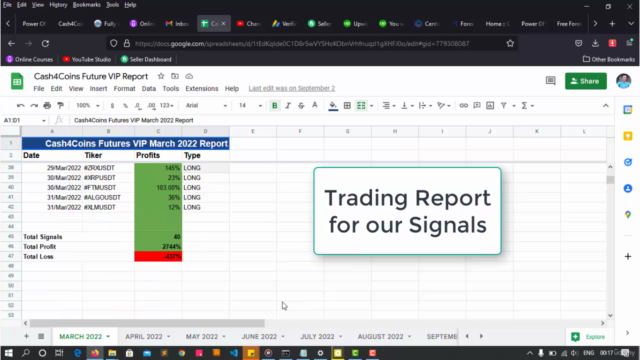Undo the last action in Sheets toolbar
The image size is (640, 360).
coord(20,106)
